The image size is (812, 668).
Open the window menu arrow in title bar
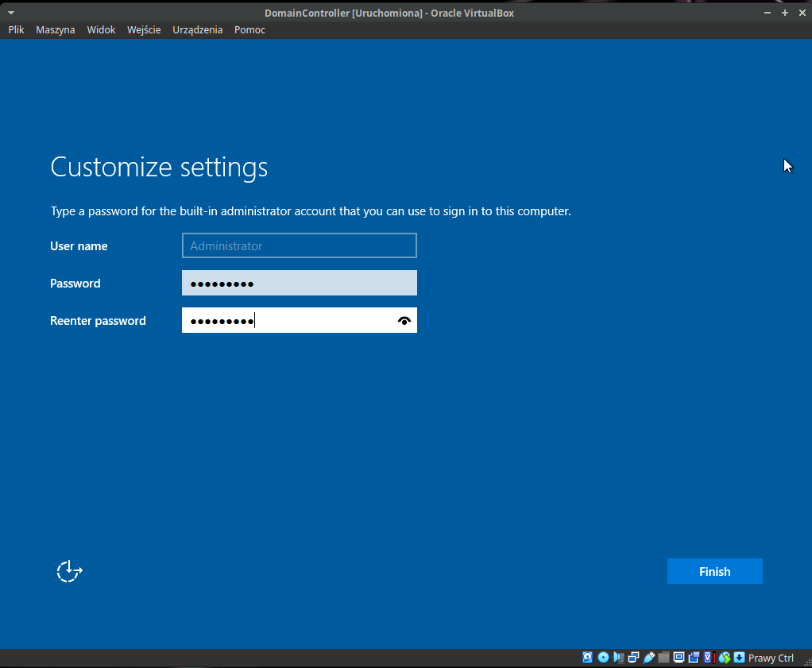(11, 13)
